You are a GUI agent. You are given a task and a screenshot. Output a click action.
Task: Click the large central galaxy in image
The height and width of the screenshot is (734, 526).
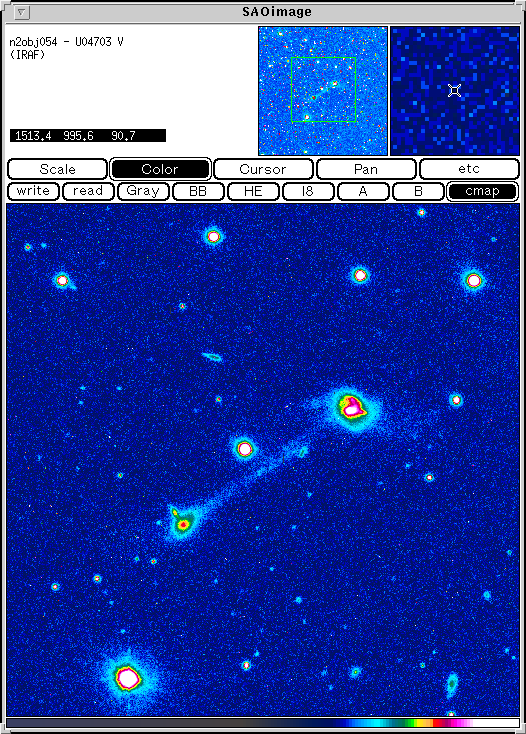(x=352, y=407)
